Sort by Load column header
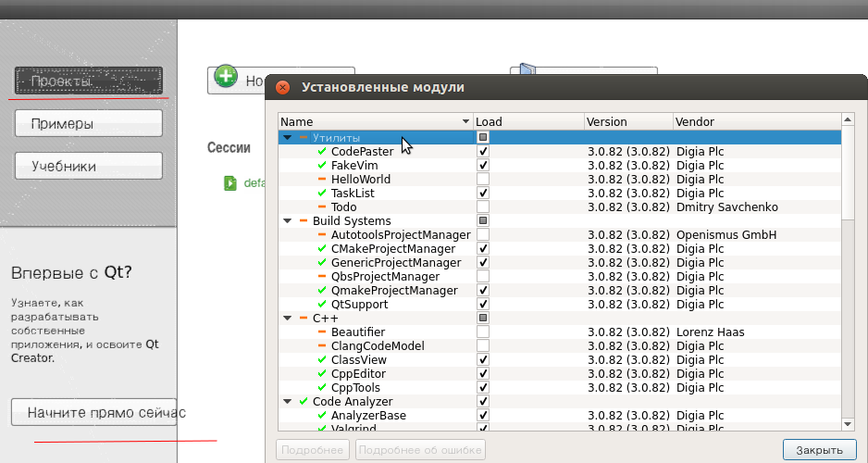Screen dimensions: 868x463 click(x=528, y=122)
